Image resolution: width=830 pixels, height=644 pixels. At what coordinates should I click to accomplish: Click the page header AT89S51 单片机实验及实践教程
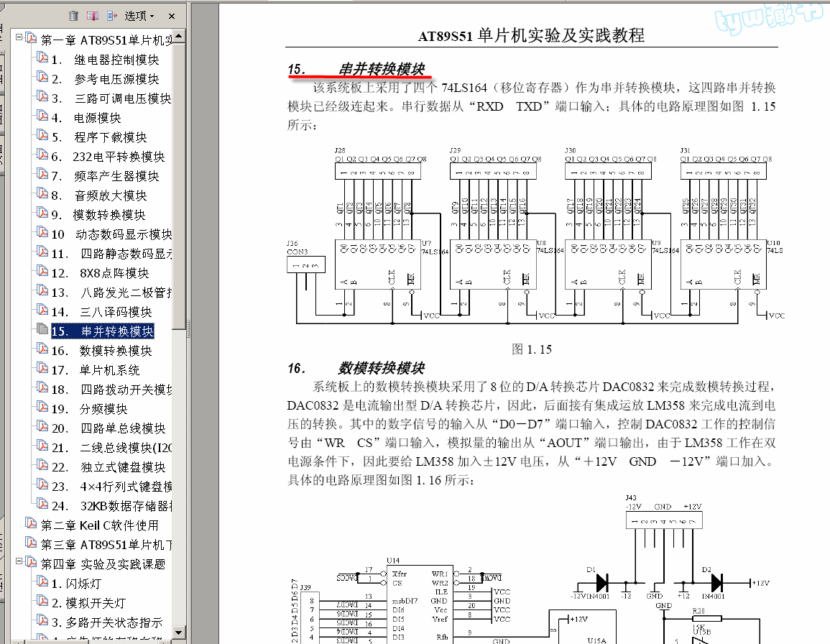532,35
